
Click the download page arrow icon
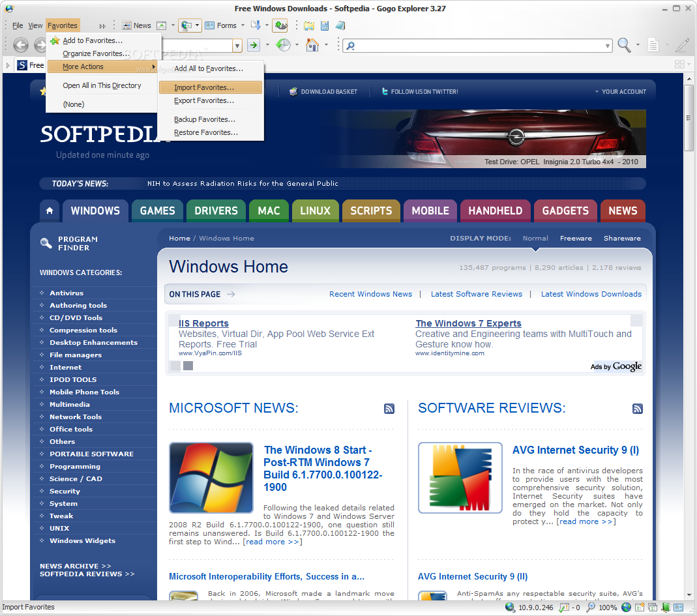click(256, 25)
